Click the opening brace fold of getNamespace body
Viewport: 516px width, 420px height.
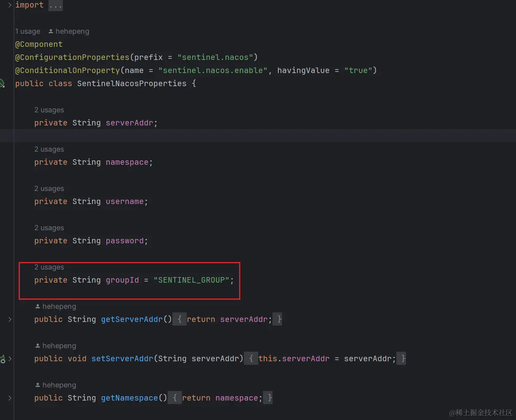tap(175, 398)
